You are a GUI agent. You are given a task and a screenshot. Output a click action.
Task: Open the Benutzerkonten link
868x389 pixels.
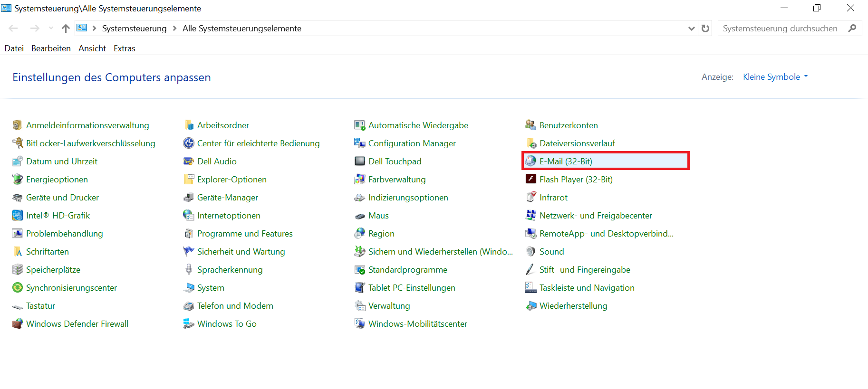coord(569,125)
